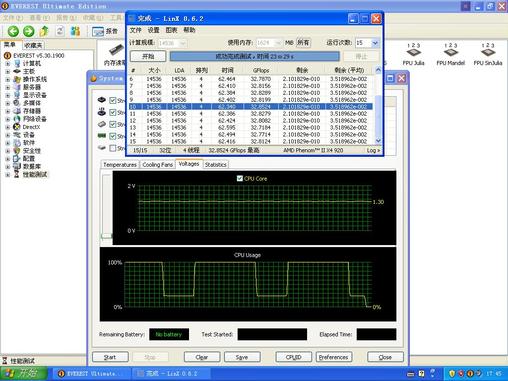
Task: Open the 运行次数 run count dropdown
Action: coord(375,43)
